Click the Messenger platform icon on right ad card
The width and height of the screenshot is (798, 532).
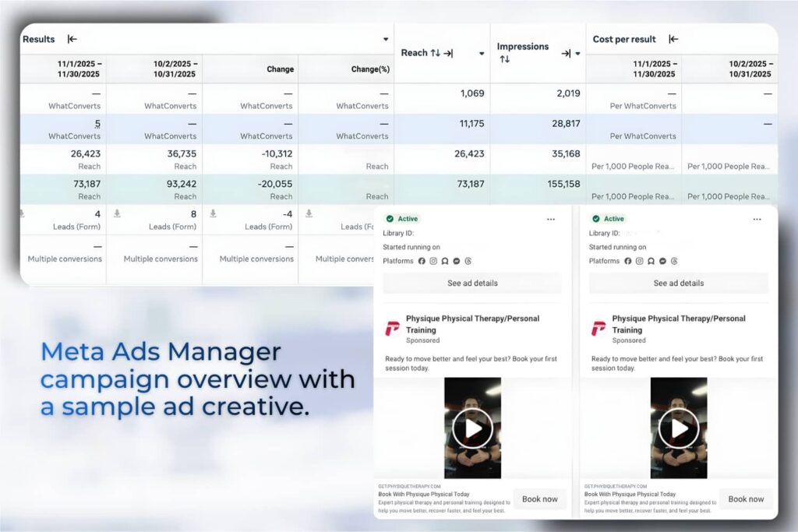(661, 261)
